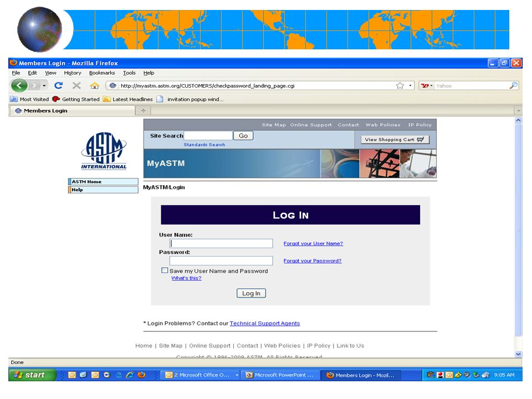Select the Members Login tab
This screenshot has height=399, width=532.
click(72, 111)
